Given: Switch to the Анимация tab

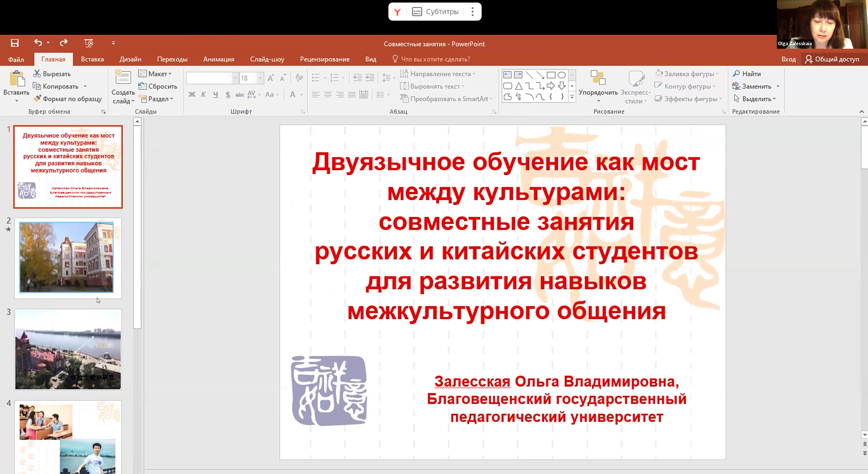Looking at the screenshot, I should click(218, 59).
